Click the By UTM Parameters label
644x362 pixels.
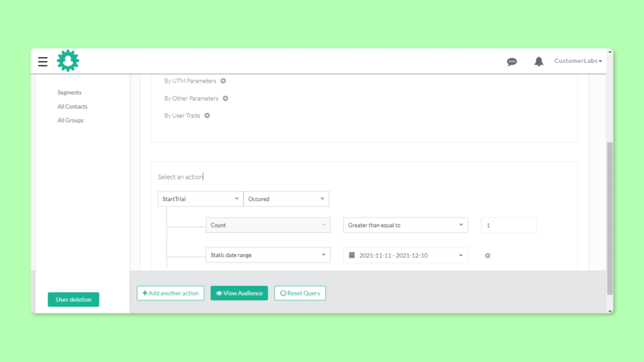190,81
